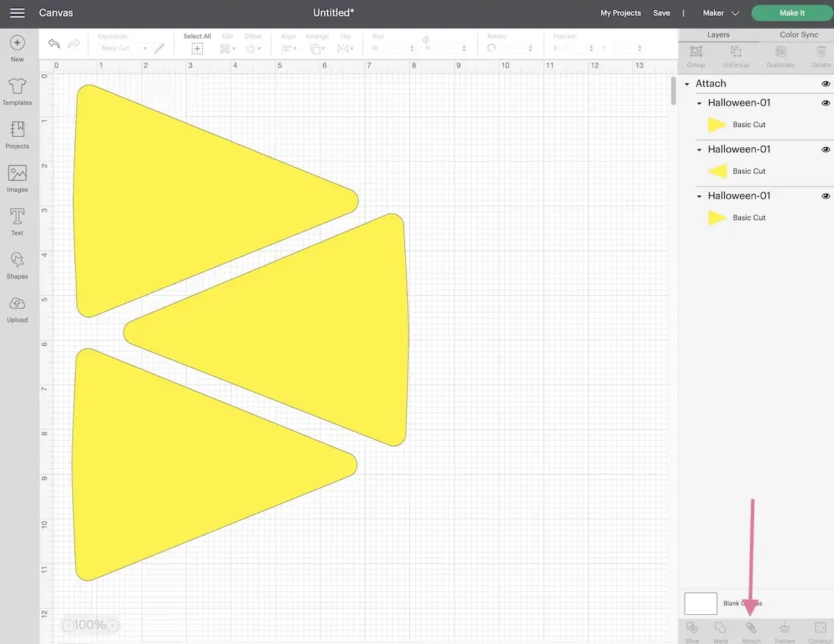Click the Undo arrow
834x644 pixels.
pos(54,44)
